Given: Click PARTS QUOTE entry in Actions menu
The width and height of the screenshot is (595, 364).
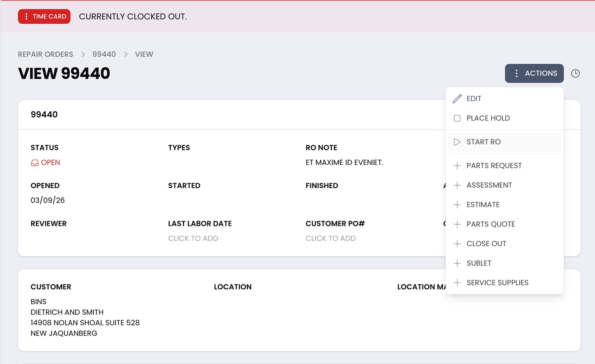Looking at the screenshot, I should click(491, 224).
